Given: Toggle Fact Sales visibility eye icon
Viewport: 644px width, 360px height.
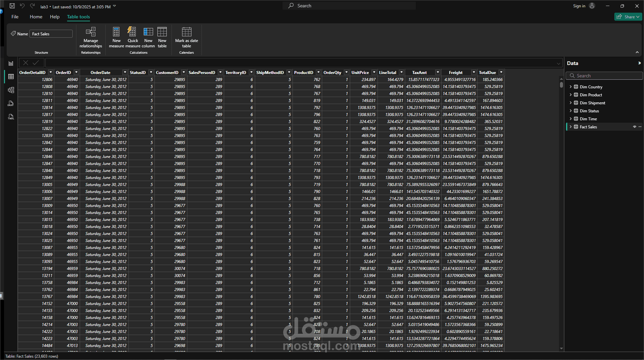Looking at the screenshot, I should (x=634, y=127).
